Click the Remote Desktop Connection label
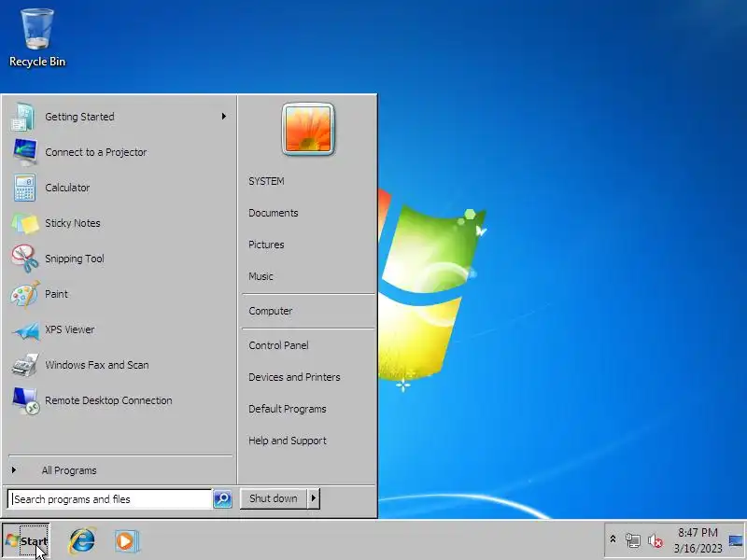This screenshot has height=560, width=747. pos(108,400)
